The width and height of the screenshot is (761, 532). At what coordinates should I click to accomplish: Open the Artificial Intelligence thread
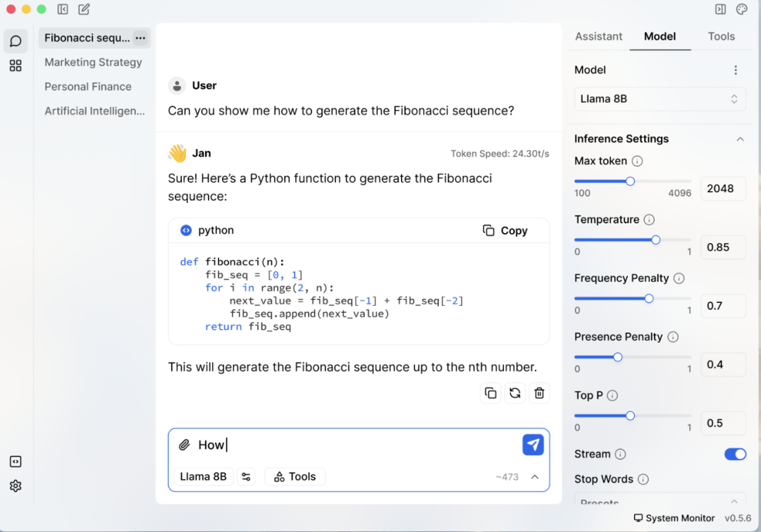[x=94, y=111]
